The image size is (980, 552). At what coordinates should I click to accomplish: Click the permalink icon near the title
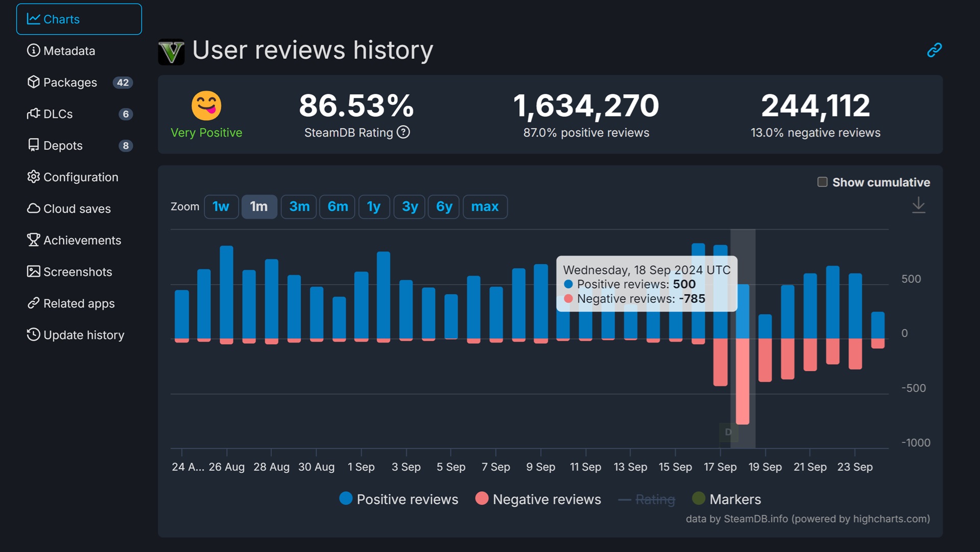(x=934, y=50)
